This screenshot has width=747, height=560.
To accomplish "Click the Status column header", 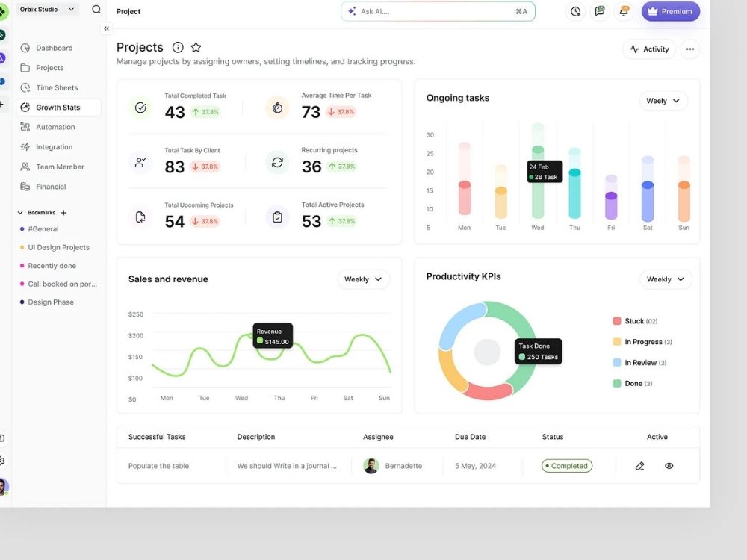I will pos(553,437).
